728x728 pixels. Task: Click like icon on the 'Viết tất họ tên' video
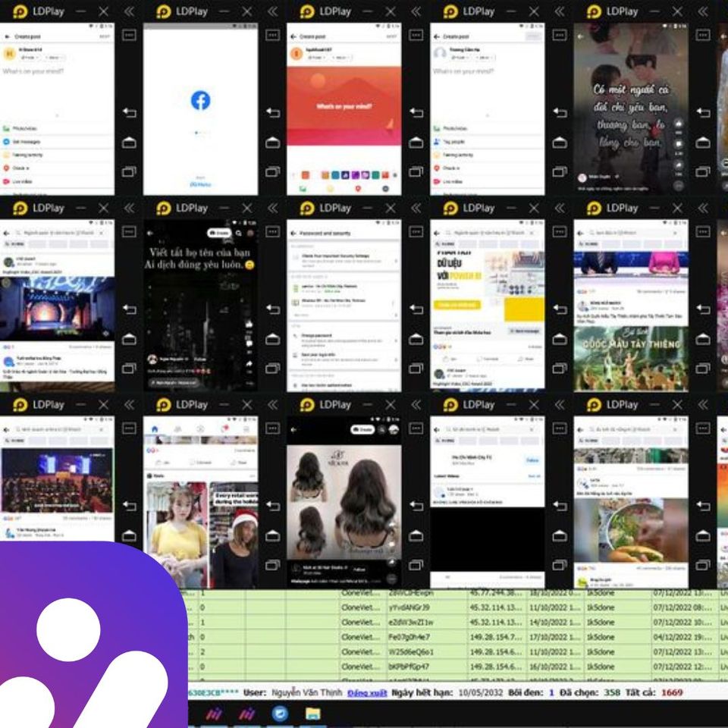pos(249,324)
